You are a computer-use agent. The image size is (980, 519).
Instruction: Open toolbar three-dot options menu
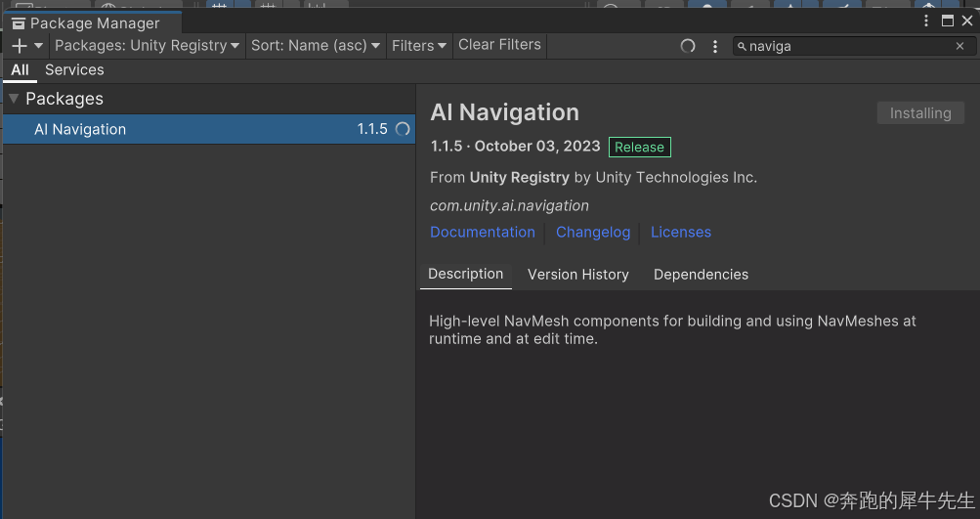[715, 46]
